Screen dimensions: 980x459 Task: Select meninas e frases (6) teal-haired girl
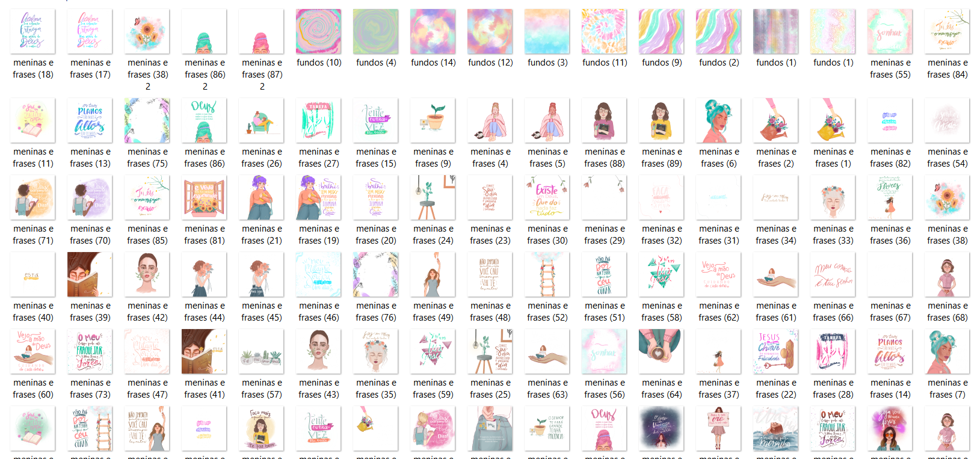tap(718, 120)
